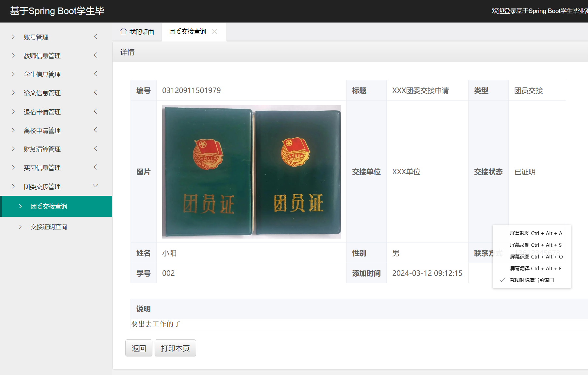Viewport: 588px width, 375px height.
Task: Click the home icon on 我的桌面 tab
Action: click(x=123, y=31)
